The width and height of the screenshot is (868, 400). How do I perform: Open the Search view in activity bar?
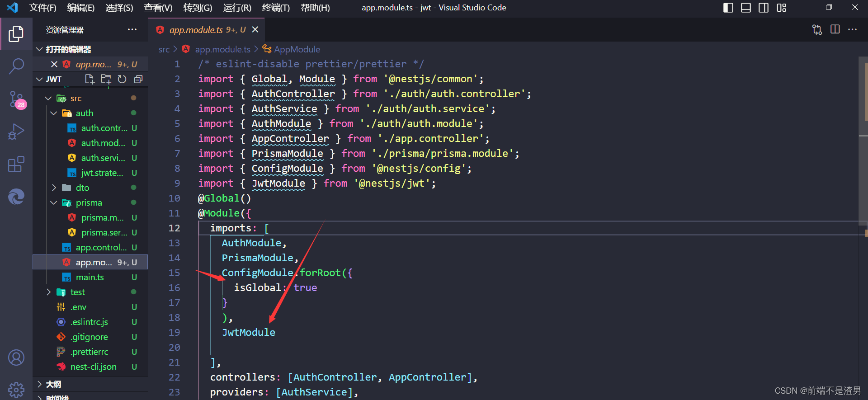coord(16,66)
